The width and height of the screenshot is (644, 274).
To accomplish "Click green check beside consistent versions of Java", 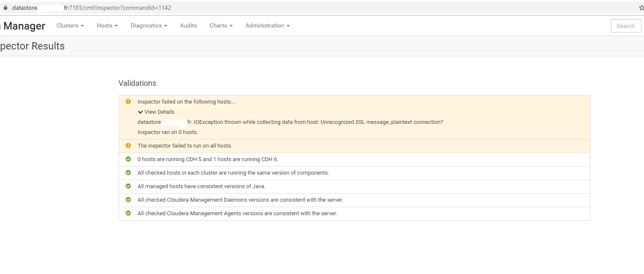I will pyautogui.click(x=128, y=186).
